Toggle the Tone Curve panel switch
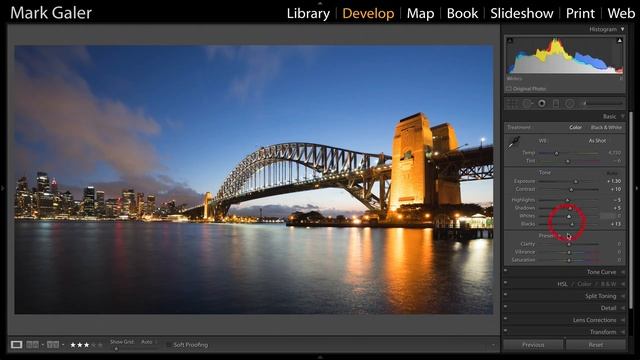 506,270
